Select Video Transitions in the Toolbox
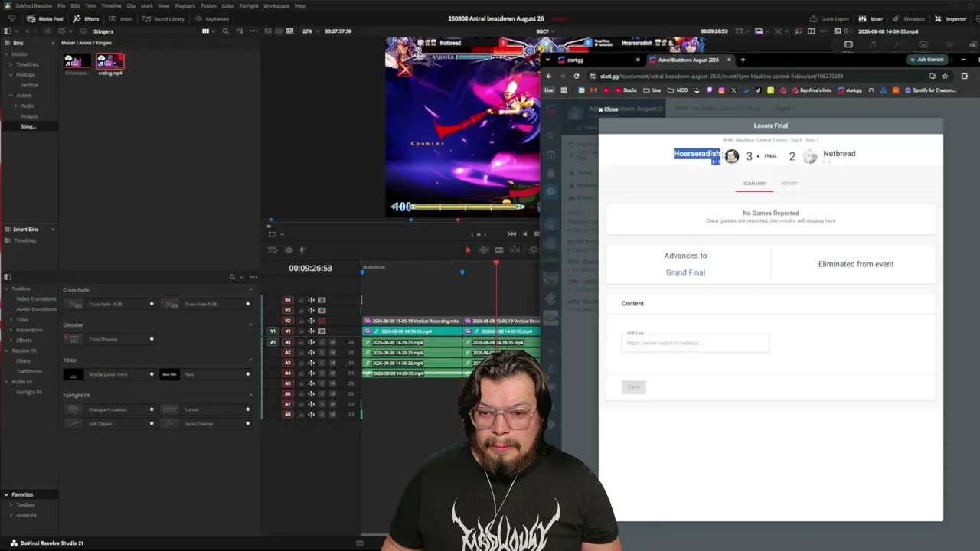Viewport: 980px width, 551px height. 37,299
